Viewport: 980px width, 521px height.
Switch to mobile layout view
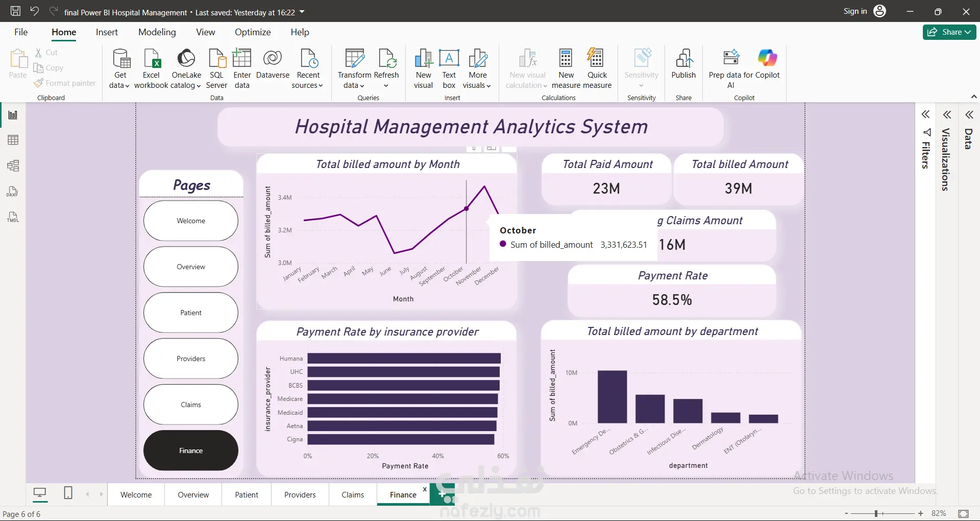coord(68,493)
